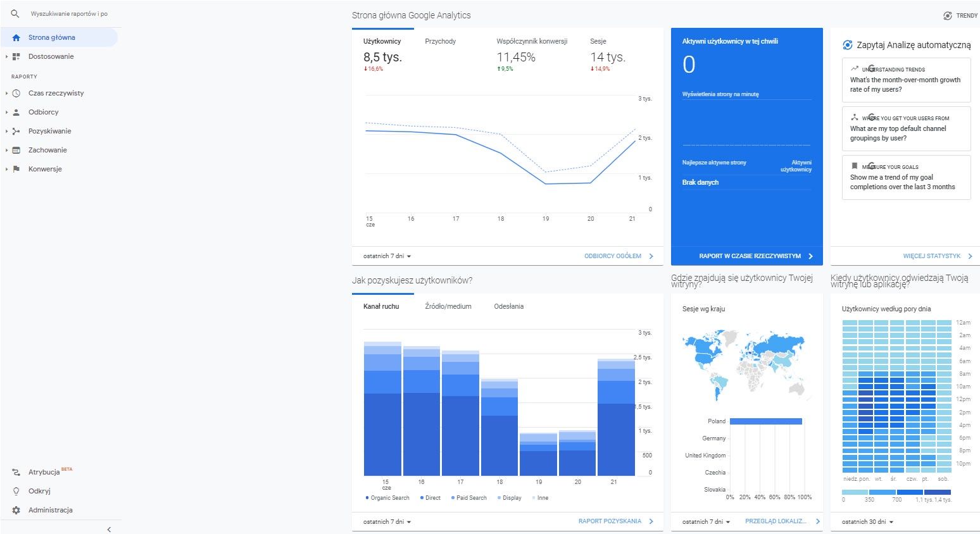The width and height of the screenshot is (980, 534).
Task: Click the Zachowanie behavior icon
Action: 16,150
